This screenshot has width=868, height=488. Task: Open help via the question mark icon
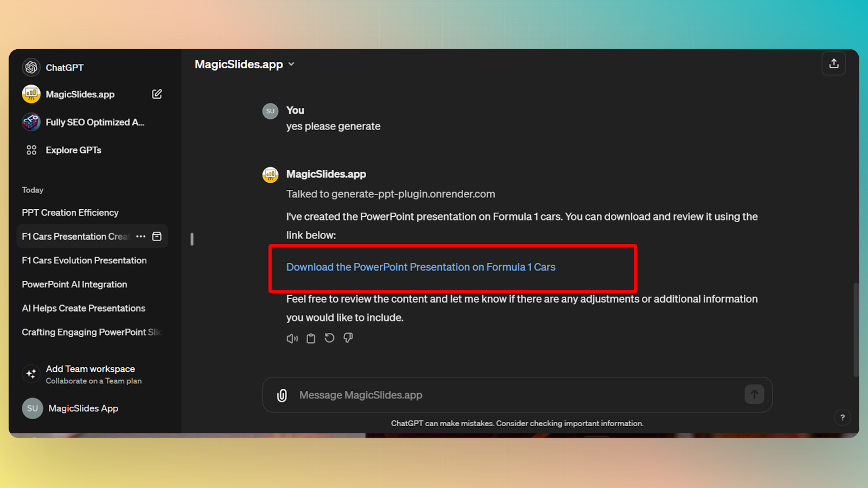[842, 418]
